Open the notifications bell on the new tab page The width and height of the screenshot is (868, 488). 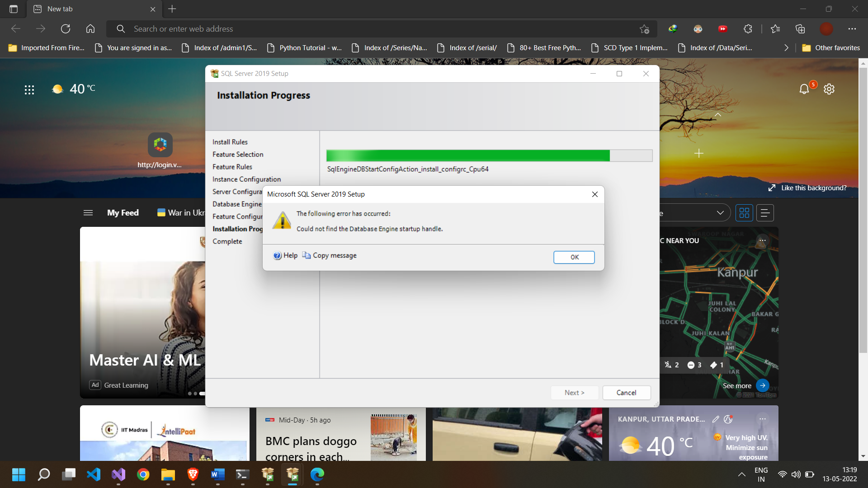(805, 89)
